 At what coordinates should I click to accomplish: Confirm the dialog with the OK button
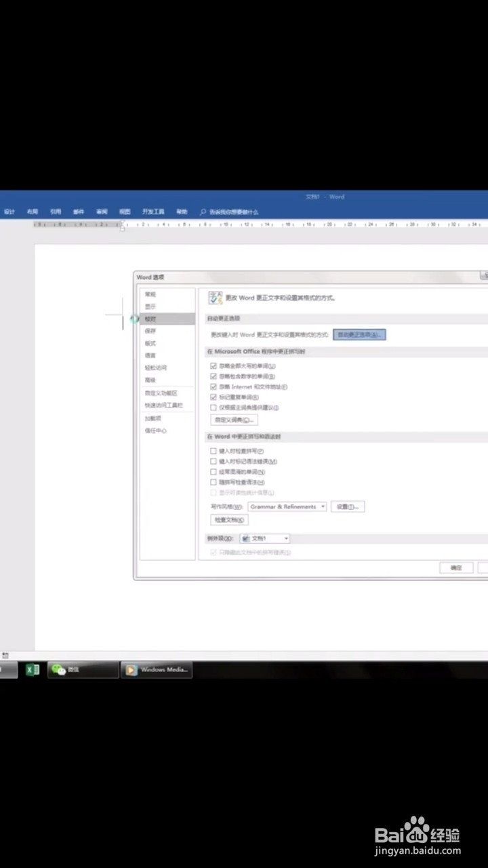coord(456,568)
